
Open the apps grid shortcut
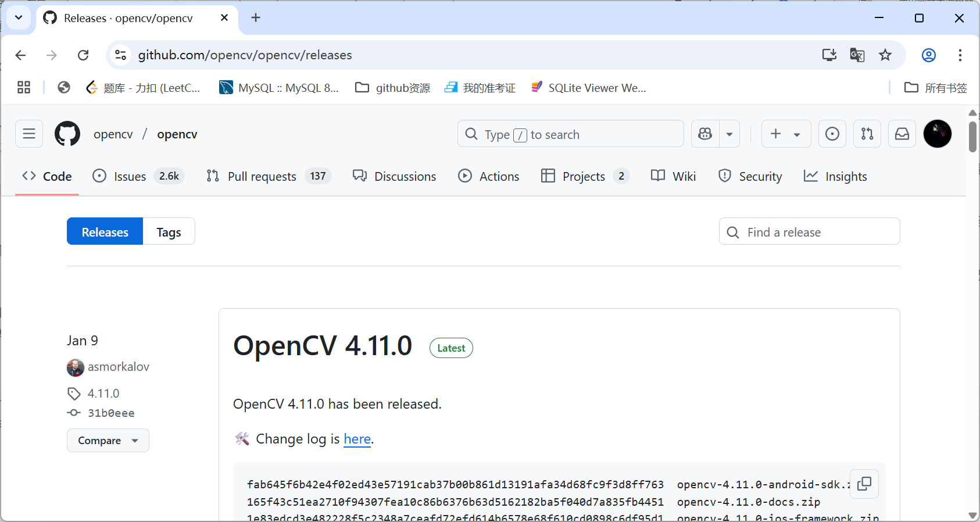click(24, 88)
